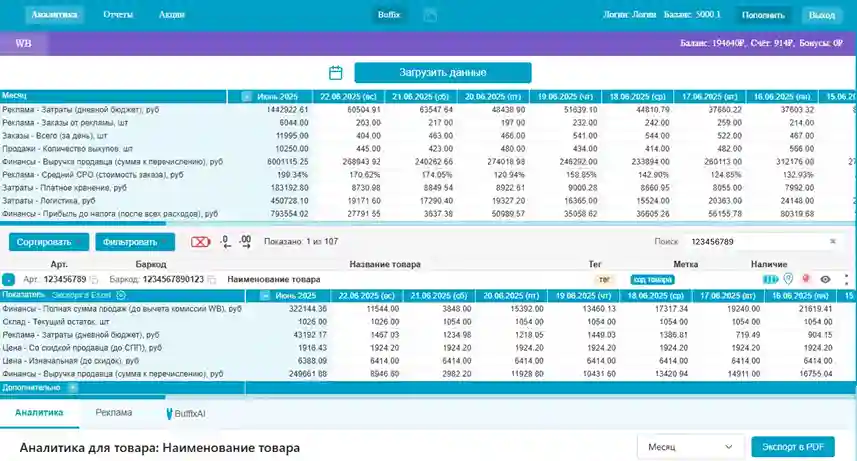Toggle product visibility with eye icon

[826, 280]
